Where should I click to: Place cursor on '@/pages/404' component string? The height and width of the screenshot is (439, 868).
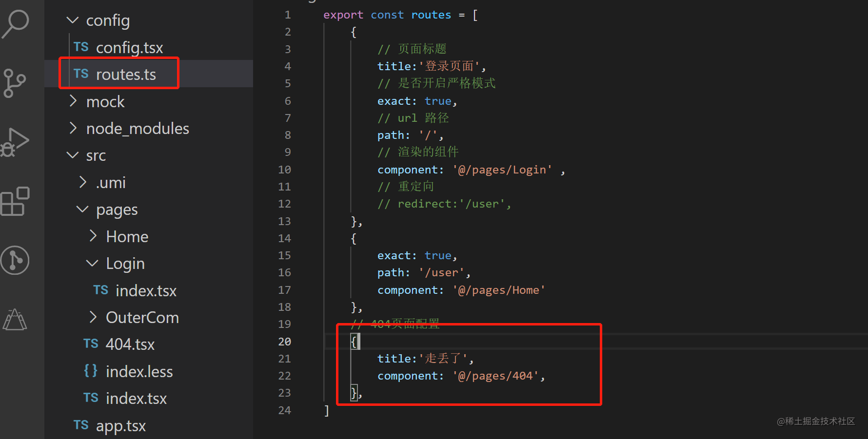[x=495, y=376]
